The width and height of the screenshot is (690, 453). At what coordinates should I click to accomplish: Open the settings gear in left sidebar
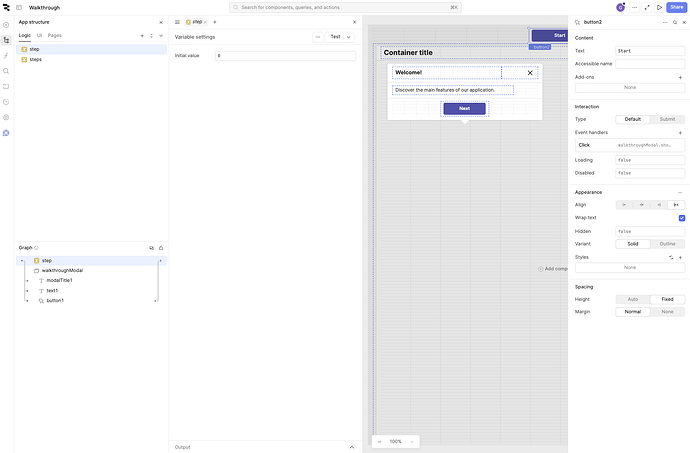point(6,117)
